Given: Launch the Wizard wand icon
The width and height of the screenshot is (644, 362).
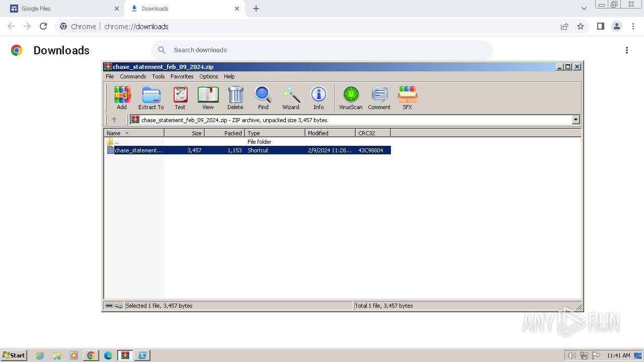Looking at the screenshot, I should (x=291, y=98).
